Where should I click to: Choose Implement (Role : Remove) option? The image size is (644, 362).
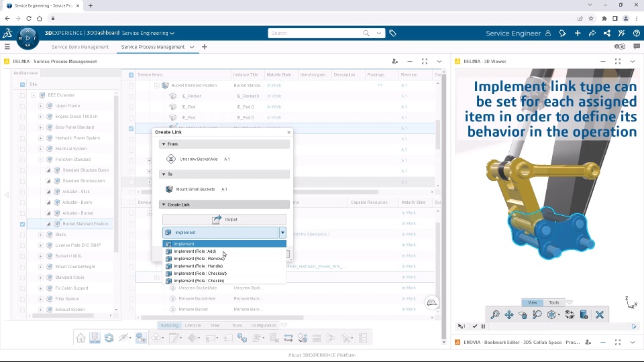pos(224,259)
